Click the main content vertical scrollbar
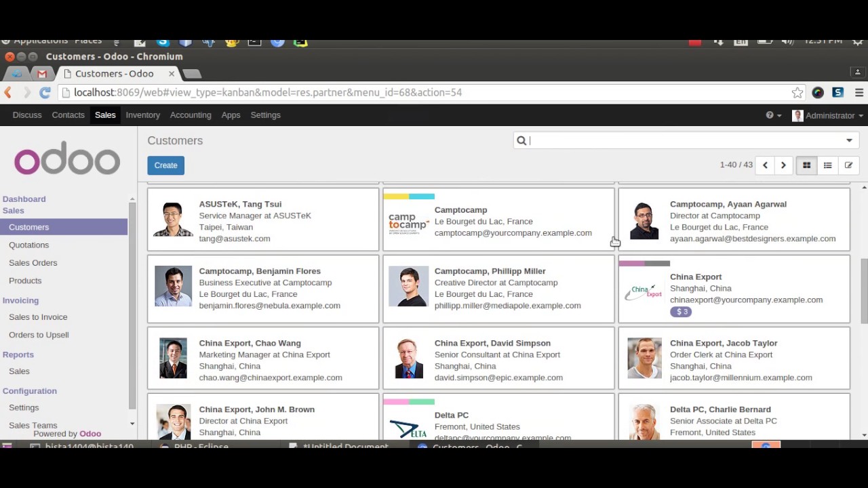 pos(864,291)
